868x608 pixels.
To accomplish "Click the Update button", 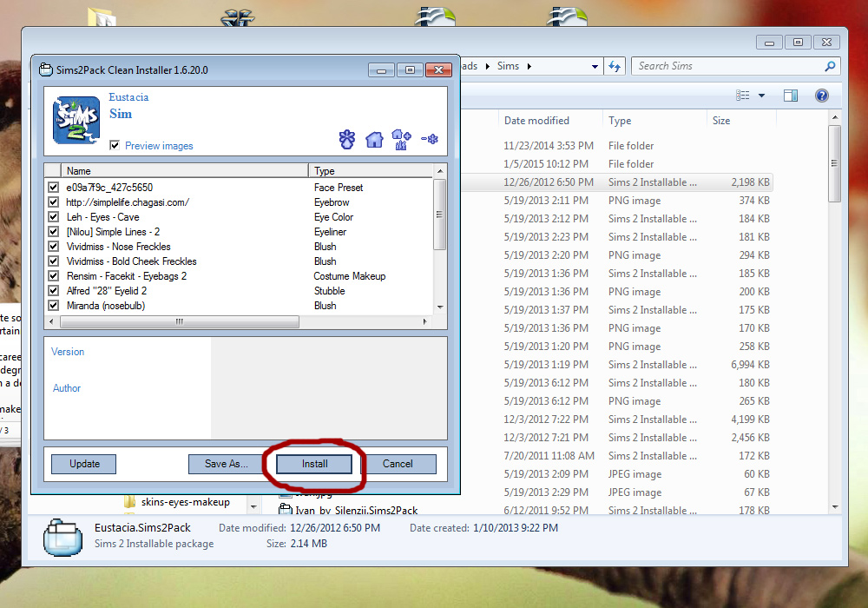I will pyautogui.click(x=84, y=464).
